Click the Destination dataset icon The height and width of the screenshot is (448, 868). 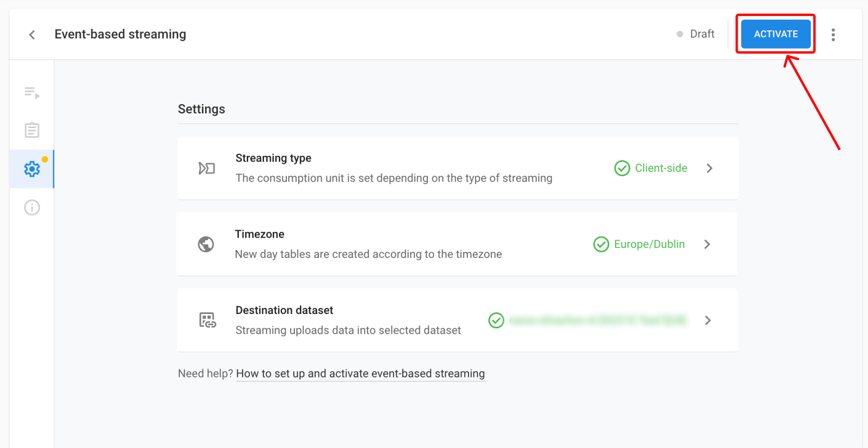207,320
